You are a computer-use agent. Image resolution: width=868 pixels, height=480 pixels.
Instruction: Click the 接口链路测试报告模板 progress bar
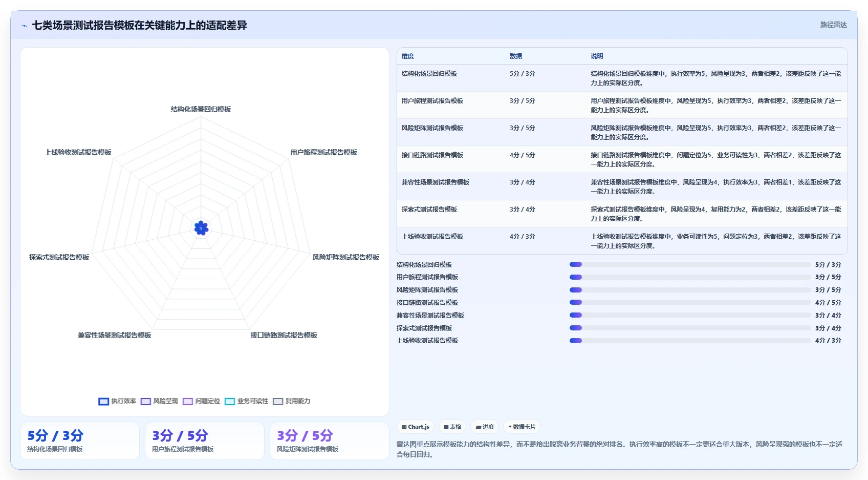pos(690,302)
